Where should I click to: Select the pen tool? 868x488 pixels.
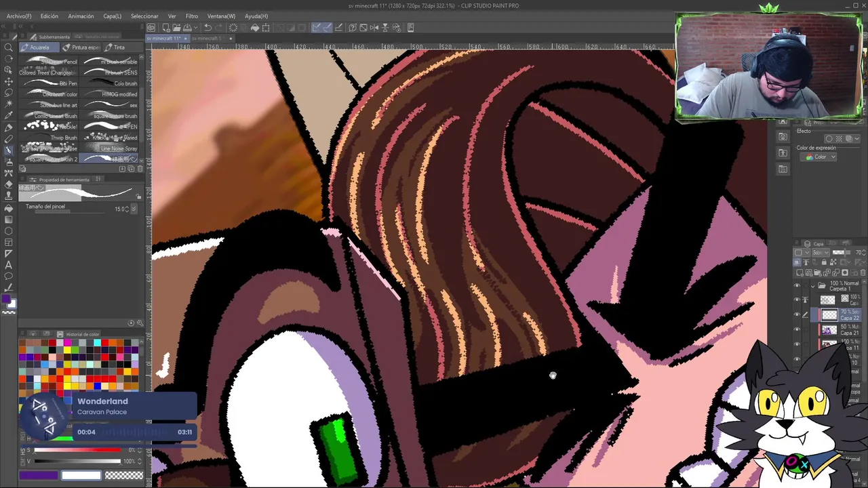pyautogui.click(x=9, y=127)
